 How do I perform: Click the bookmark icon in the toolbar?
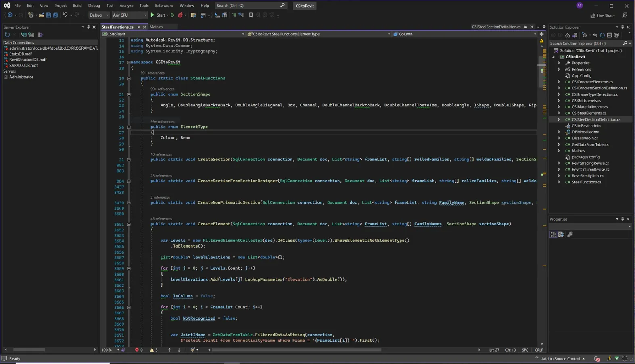click(x=251, y=15)
